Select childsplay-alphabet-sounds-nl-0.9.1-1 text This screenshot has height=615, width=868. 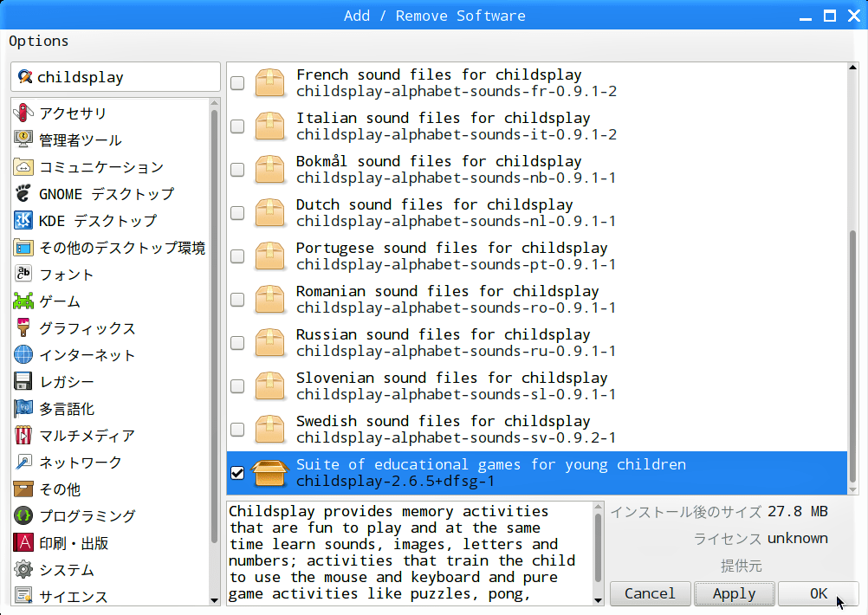[457, 222]
